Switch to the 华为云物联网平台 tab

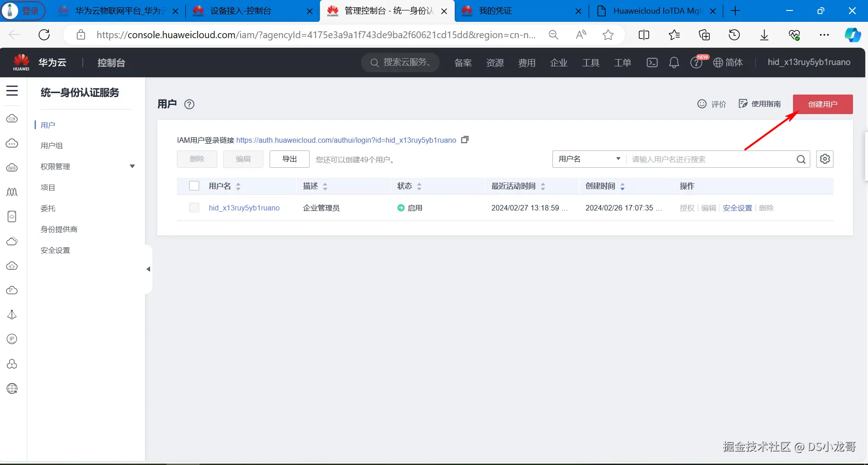coord(118,11)
